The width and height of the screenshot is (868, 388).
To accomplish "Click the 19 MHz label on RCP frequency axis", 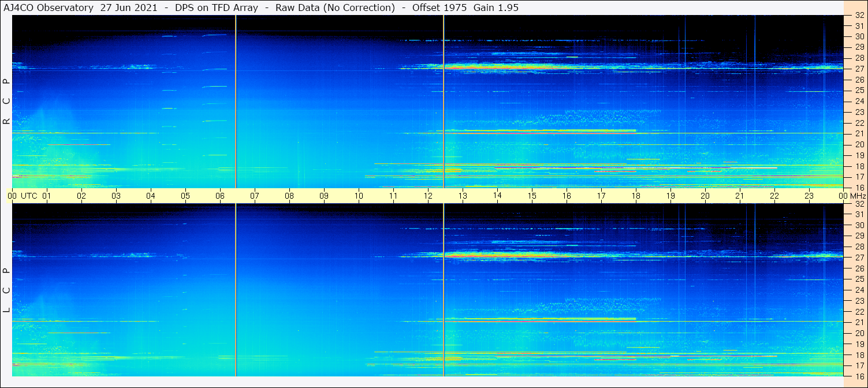I will click(x=859, y=155).
